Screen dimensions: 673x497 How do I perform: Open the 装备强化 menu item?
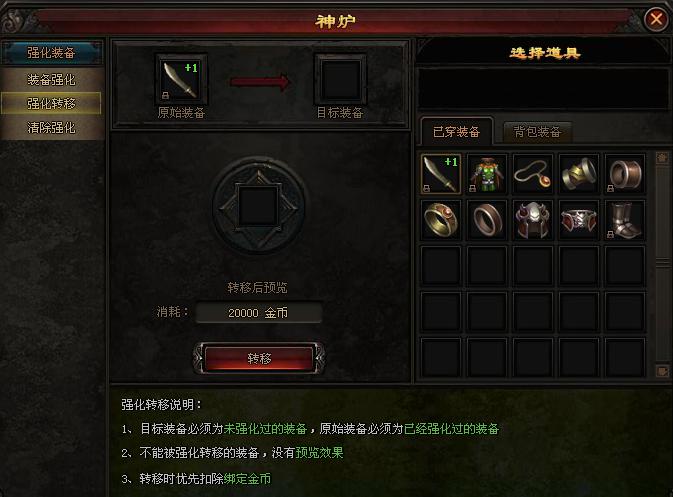pos(52,79)
